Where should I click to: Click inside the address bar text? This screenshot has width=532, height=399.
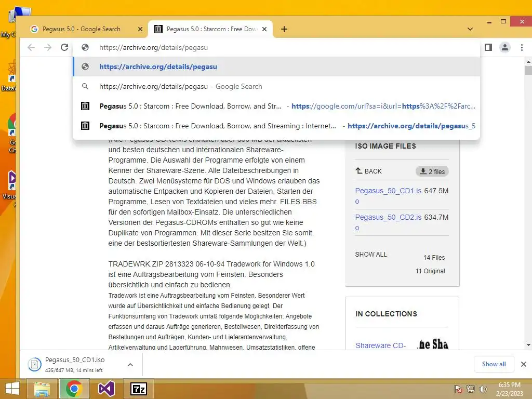tap(153, 47)
